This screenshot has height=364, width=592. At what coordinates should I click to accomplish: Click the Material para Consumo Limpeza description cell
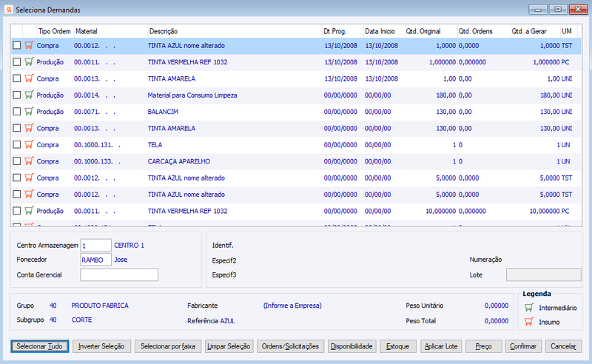pyautogui.click(x=192, y=95)
